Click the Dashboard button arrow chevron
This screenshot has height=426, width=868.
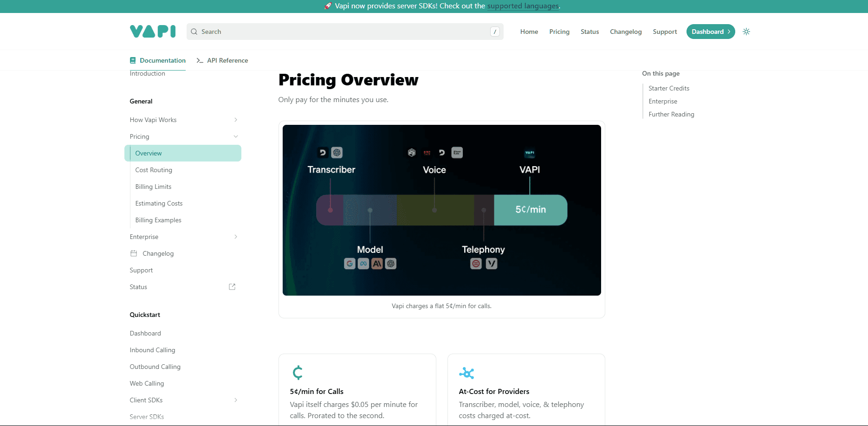[x=729, y=32]
